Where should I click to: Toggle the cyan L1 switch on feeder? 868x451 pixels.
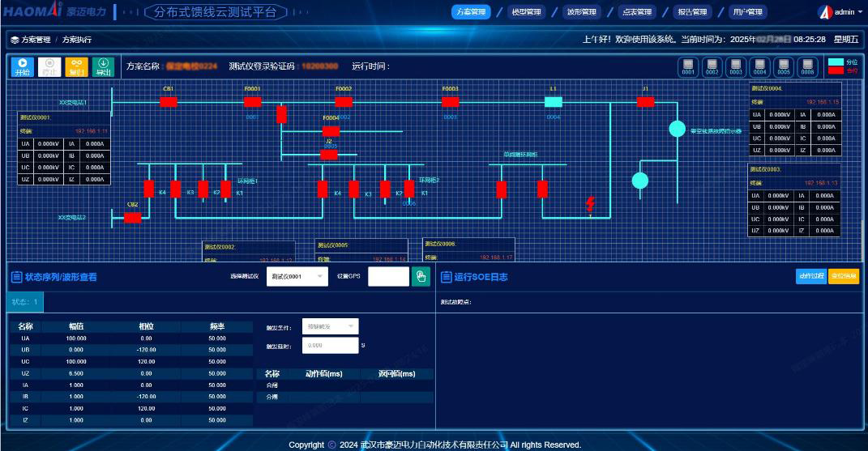(x=553, y=101)
